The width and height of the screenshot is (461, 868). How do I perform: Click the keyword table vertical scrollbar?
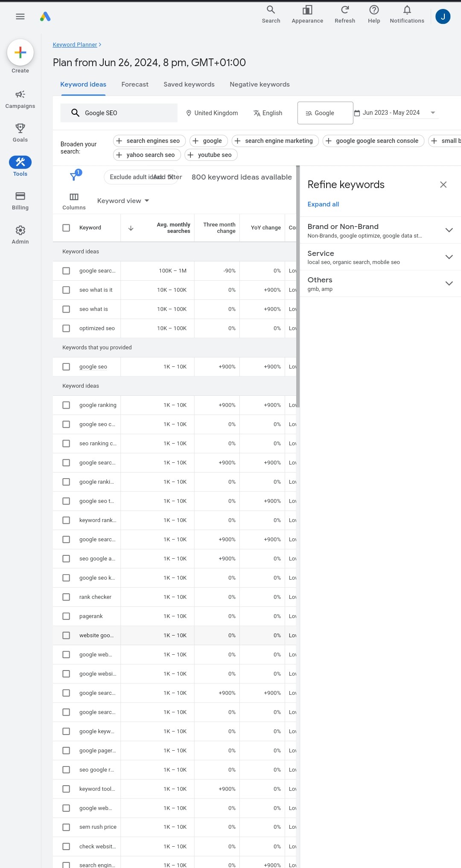pyautogui.click(x=298, y=287)
